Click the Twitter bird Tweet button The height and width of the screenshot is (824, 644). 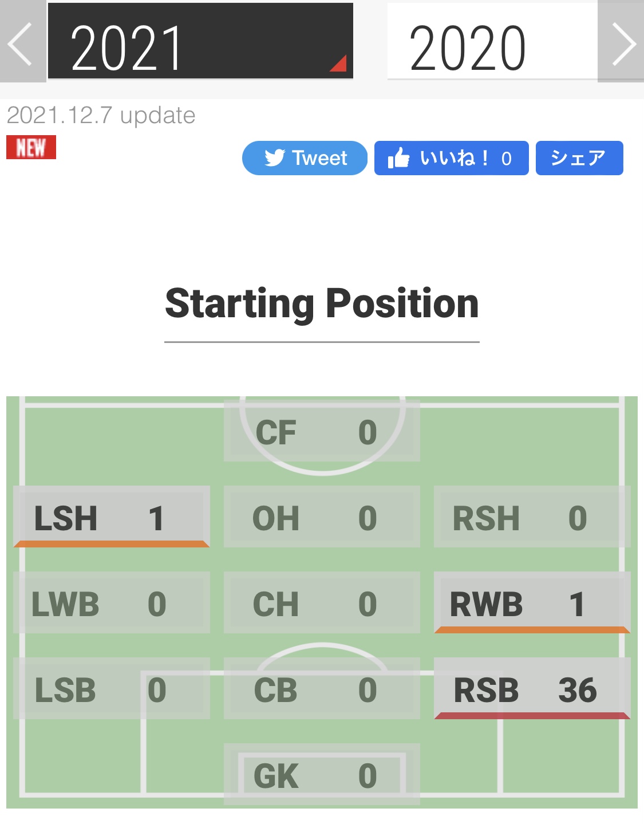pos(305,158)
